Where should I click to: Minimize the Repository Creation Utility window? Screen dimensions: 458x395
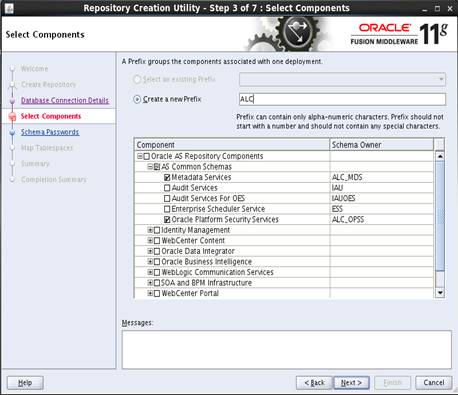(x=424, y=9)
